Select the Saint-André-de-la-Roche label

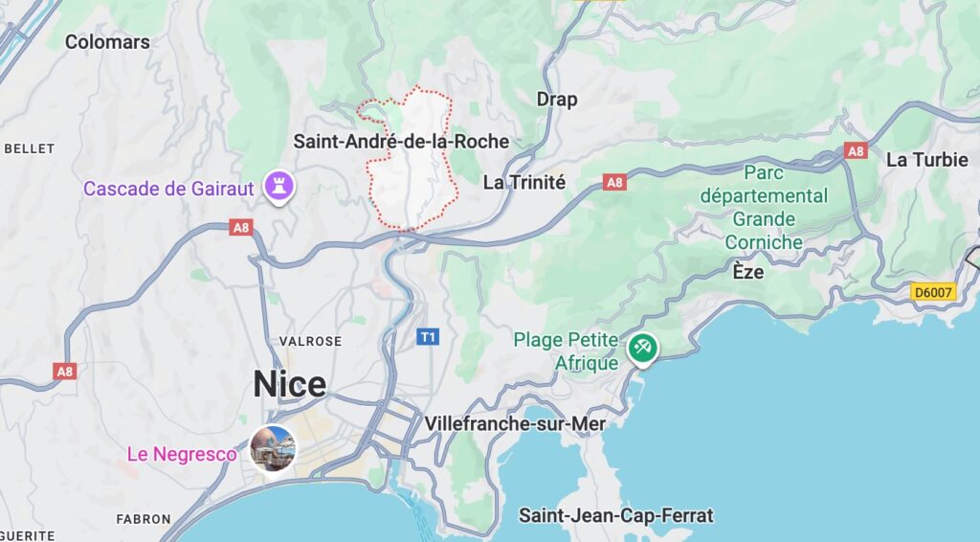point(401,142)
